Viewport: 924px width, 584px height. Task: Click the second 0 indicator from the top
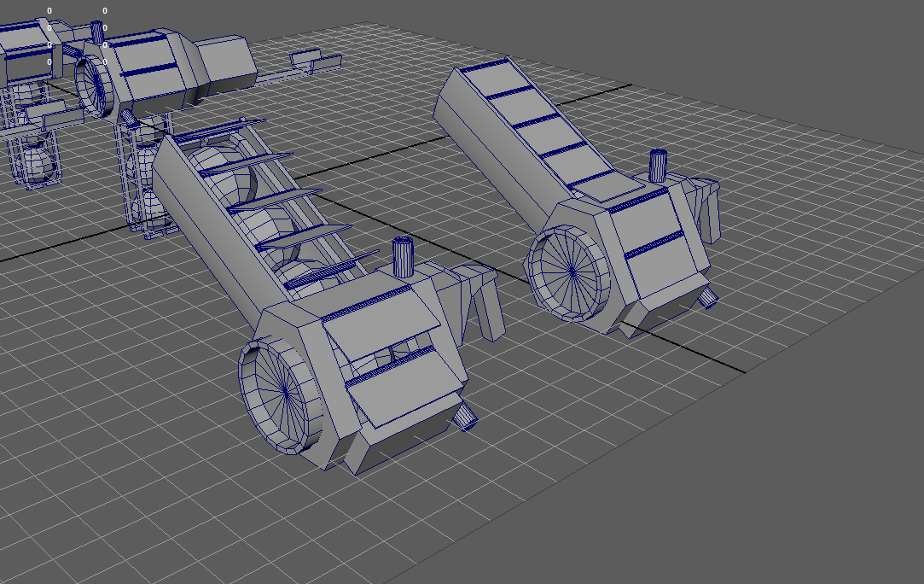[49, 28]
